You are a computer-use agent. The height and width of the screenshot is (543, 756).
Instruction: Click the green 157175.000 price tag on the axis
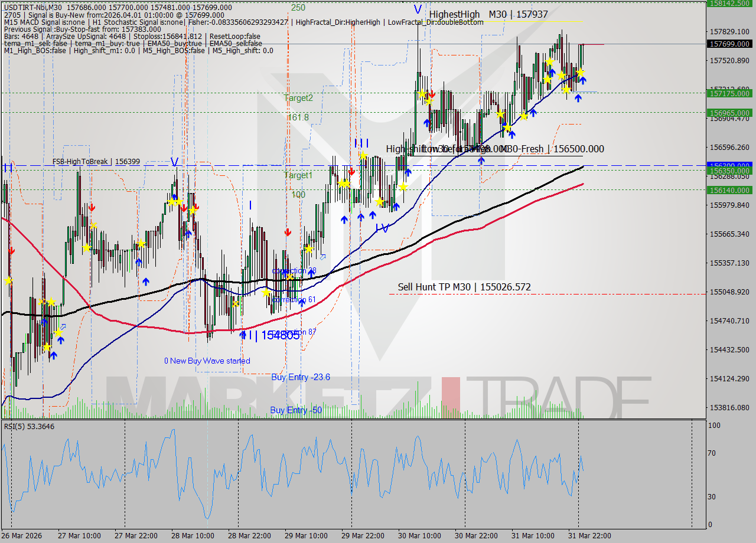(x=731, y=94)
